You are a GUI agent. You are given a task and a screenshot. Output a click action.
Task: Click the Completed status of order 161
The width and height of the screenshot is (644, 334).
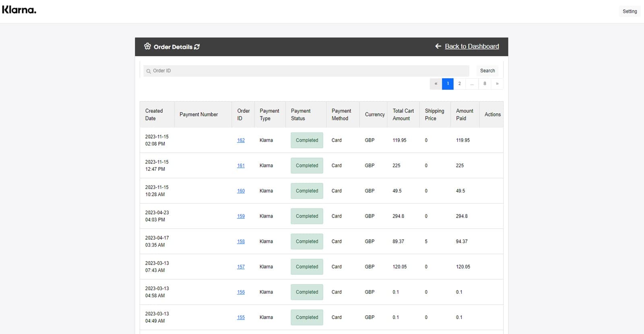(307, 166)
